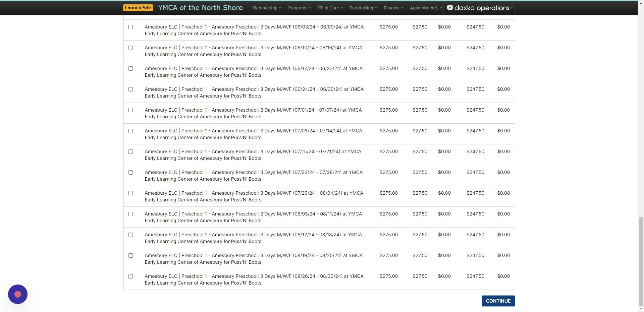Click the daxko operations logo icon

point(450,8)
